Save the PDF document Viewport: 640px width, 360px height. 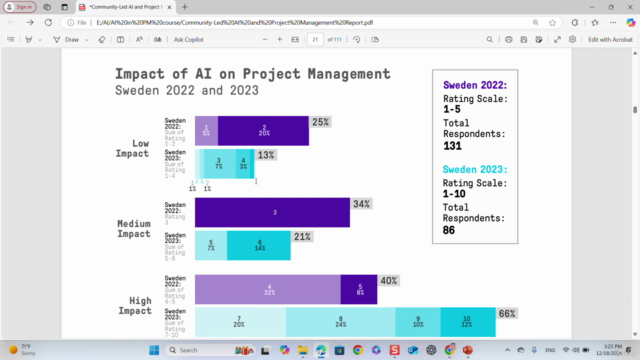coord(524,40)
